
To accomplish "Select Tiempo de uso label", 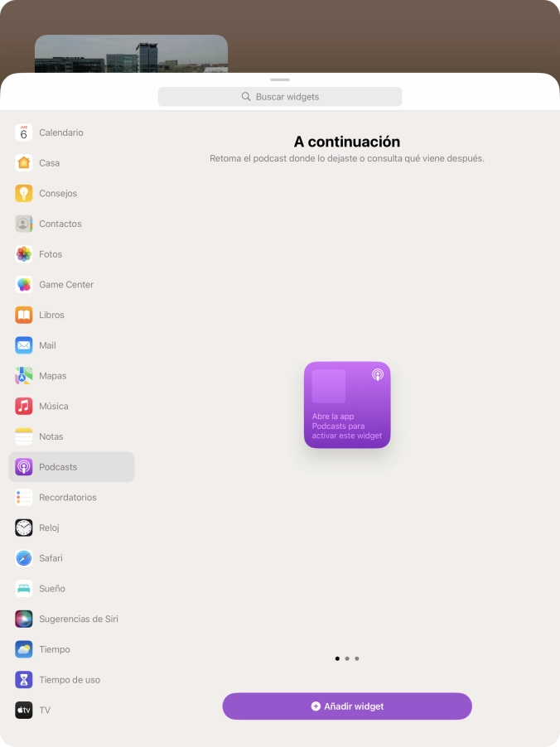I will click(x=70, y=680).
